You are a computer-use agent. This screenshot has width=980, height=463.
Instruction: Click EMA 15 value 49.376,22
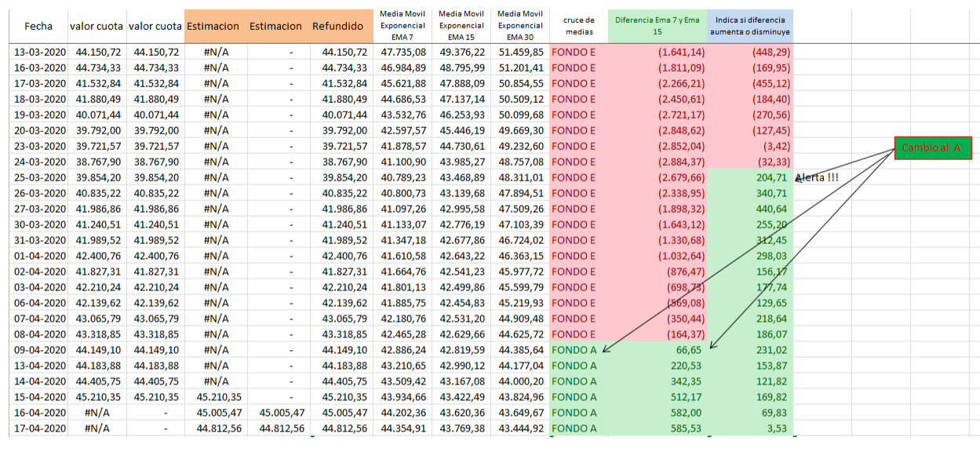[x=462, y=52]
